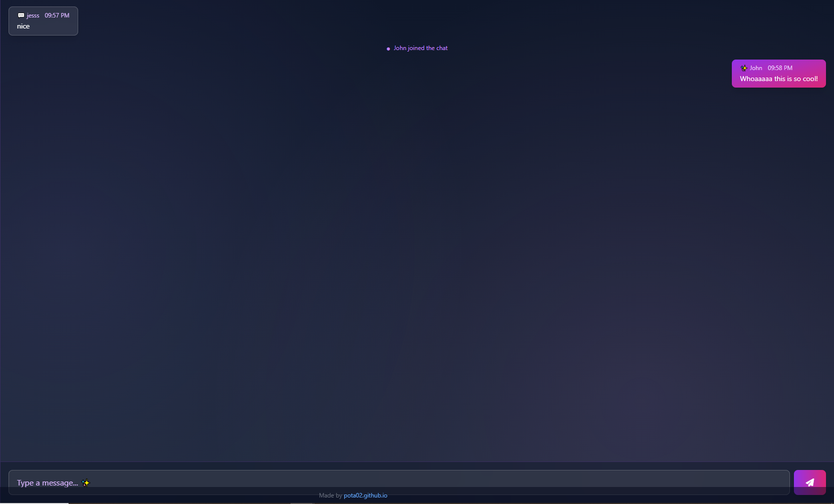This screenshot has height=504, width=834.
Task: Click the John joined the chat notice
Action: 421,48
